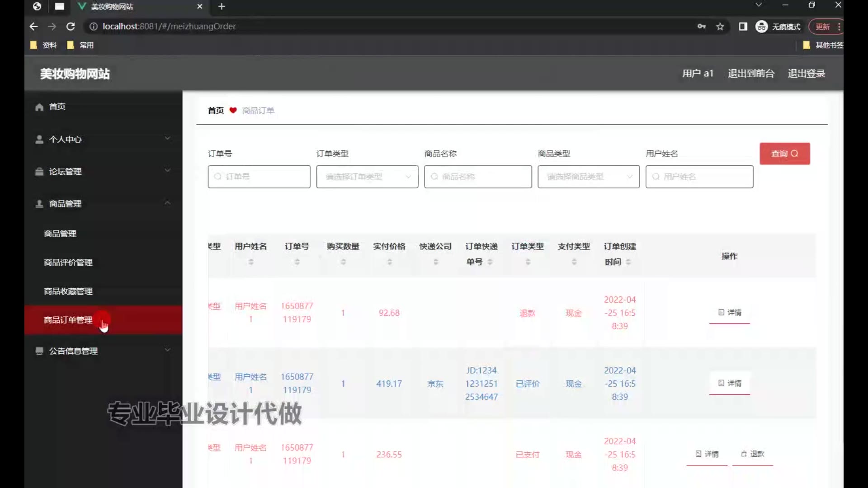The width and height of the screenshot is (868, 488).
Task: Click the password key icon in address bar
Action: [x=701, y=27]
